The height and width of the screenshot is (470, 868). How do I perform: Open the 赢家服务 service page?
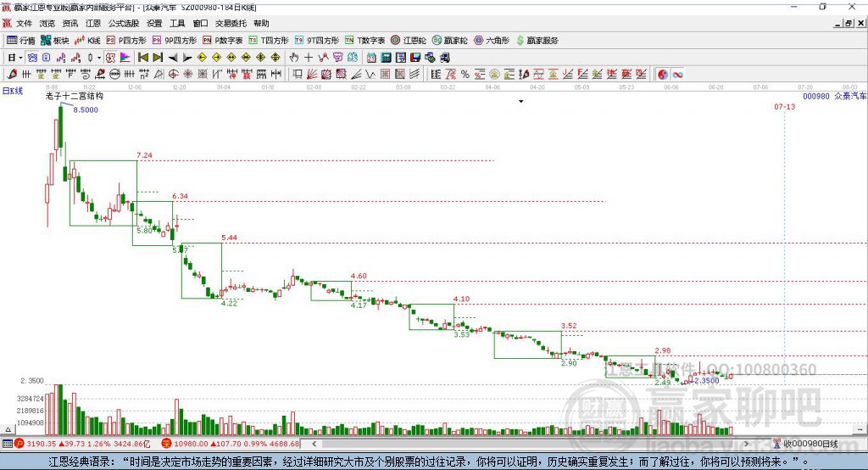537,41
